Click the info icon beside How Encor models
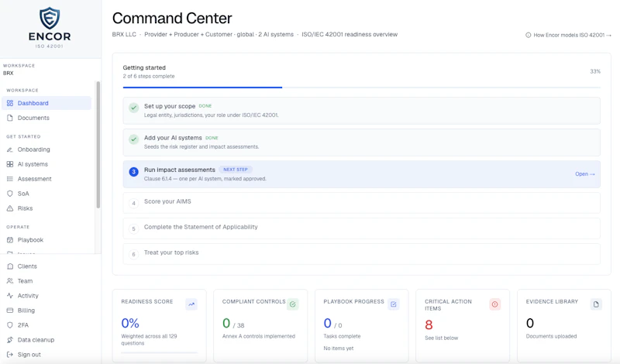This screenshot has width=620, height=364. [x=529, y=35]
